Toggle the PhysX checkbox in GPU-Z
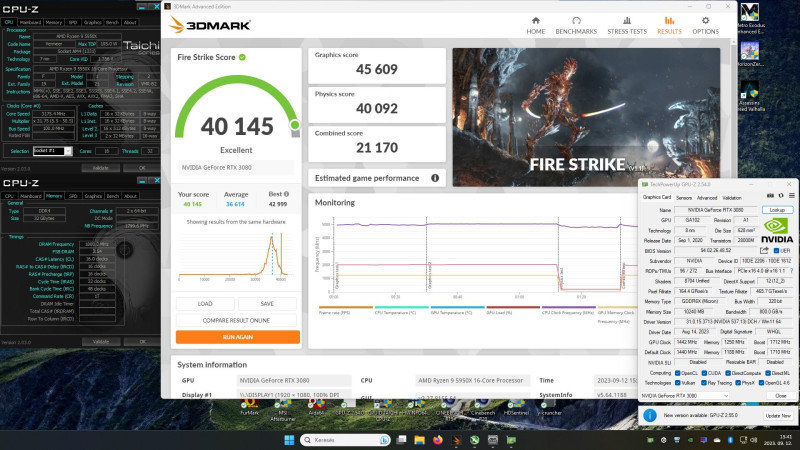 738,383
